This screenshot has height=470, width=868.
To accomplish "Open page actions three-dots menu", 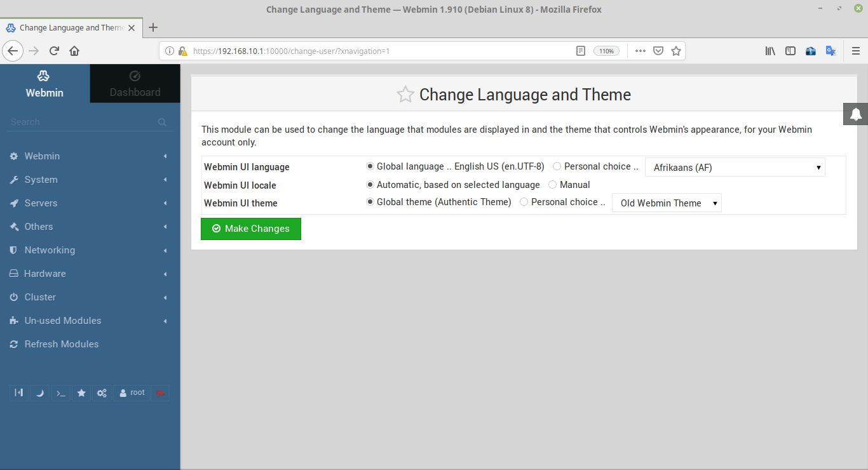I will (641, 51).
